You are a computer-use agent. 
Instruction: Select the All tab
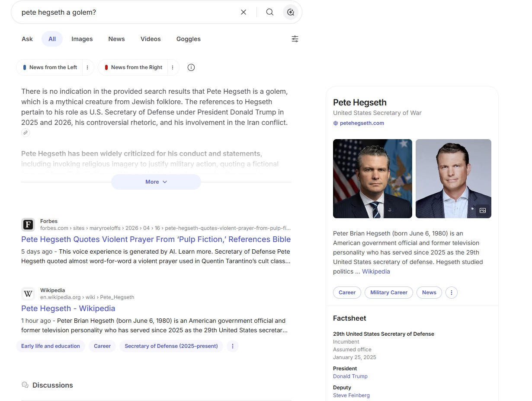52,39
